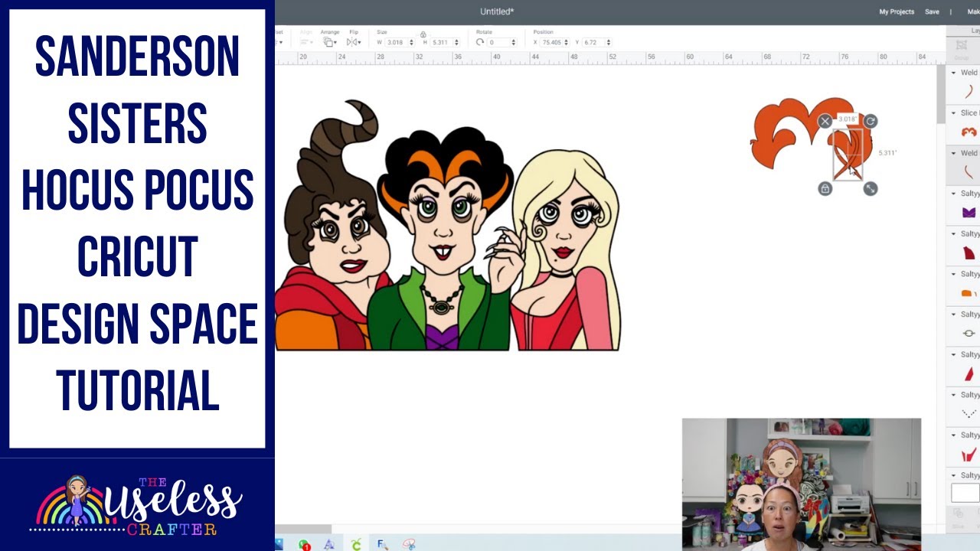Viewport: 980px width, 551px height.
Task: Select the red sleeve layer thumbnail
Action: [x=969, y=374]
